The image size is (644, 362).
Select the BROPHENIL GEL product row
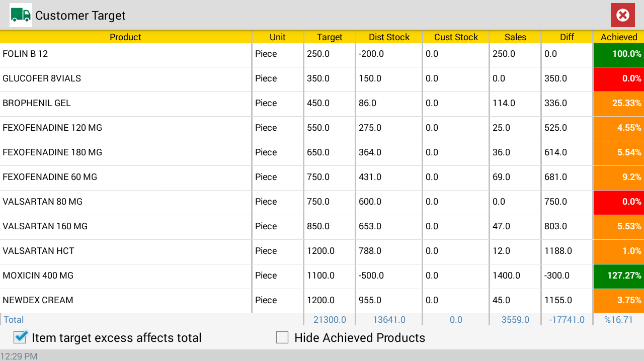322,104
